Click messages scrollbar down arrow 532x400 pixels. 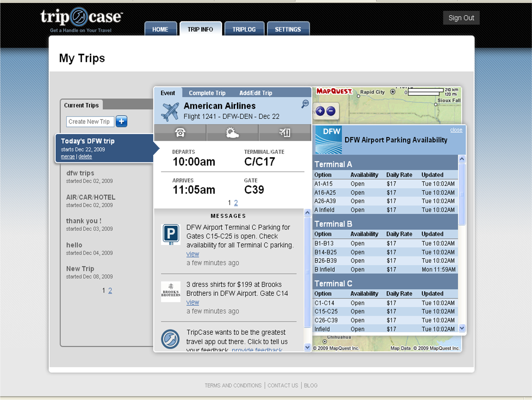307,347
